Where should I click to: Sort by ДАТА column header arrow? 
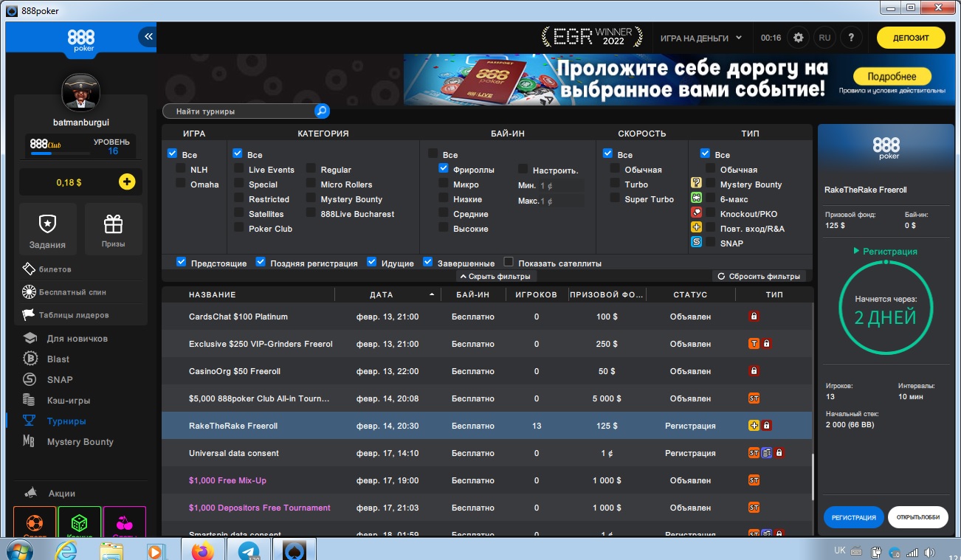pos(432,294)
